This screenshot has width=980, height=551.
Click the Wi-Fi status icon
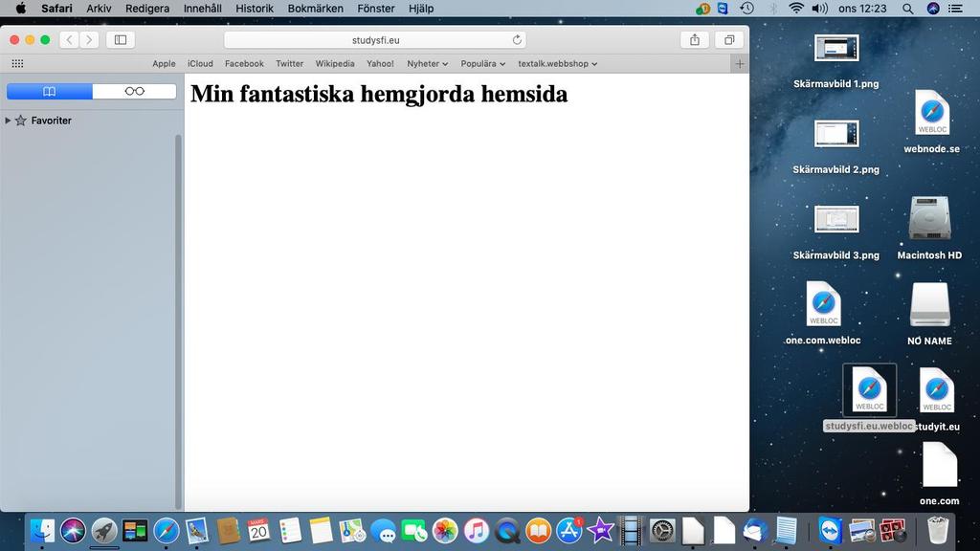pyautogui.click(x=795, y=9)
